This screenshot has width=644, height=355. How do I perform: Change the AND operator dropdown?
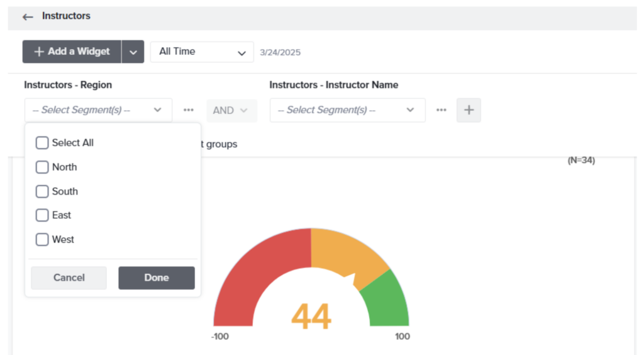tap(231, 110)
